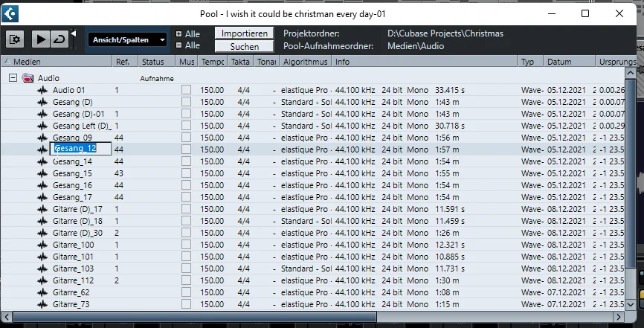Toggle Musical Mode checkbox for Gitarre (D)_17
644x328 pixels.
[x=187, y=209]
